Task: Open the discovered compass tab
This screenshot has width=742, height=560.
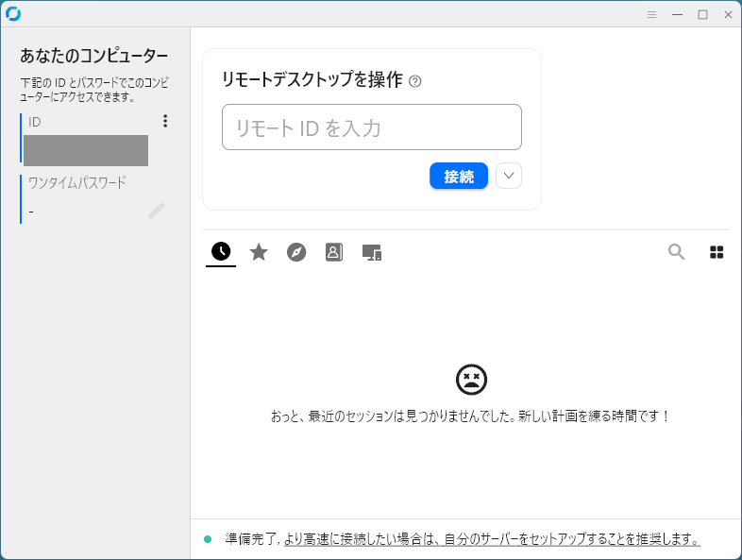Action: click(296, 251)
